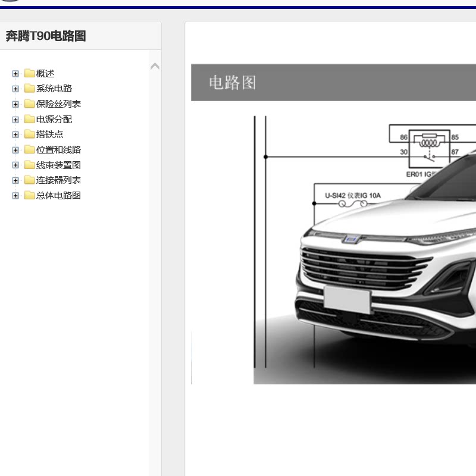
Task: Click the 电路图 banner heading
Action: (233, 83)
